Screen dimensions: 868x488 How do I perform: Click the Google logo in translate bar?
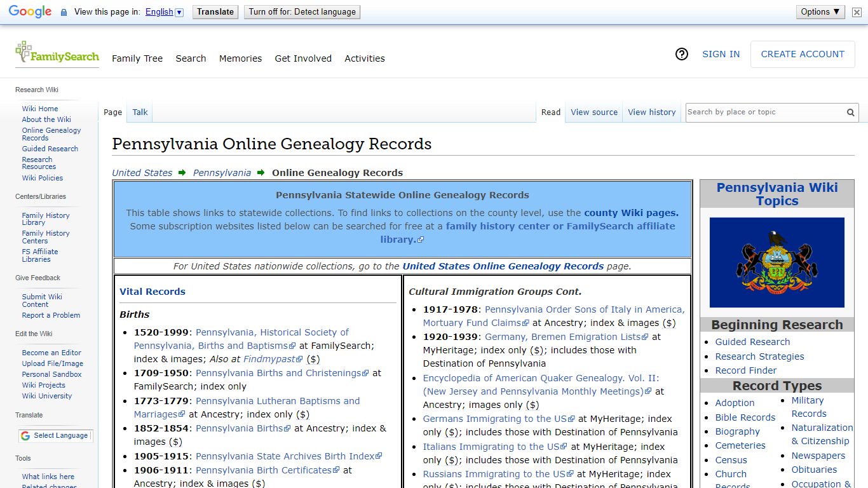point(30,11)
